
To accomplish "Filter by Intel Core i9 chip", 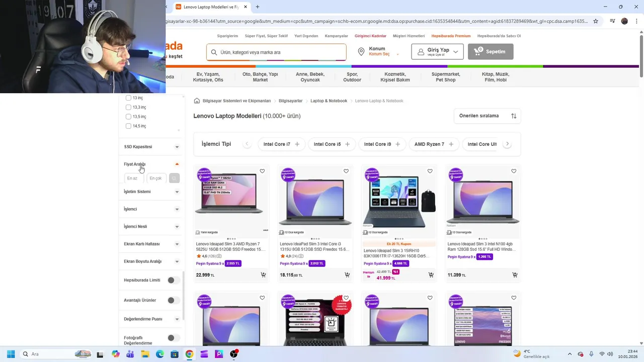I will (382, 144).
